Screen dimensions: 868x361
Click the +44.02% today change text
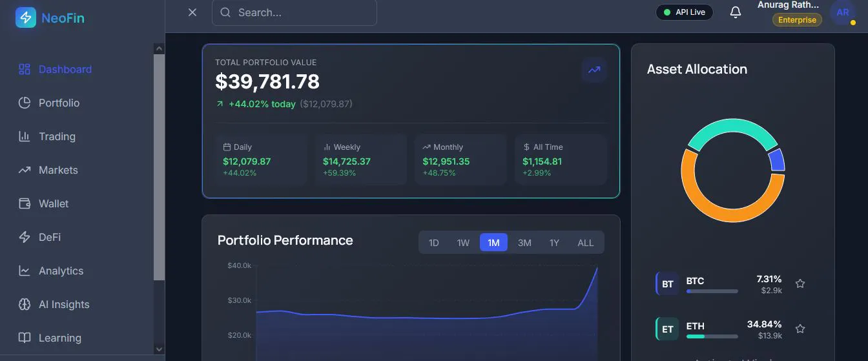click(262, 104)
